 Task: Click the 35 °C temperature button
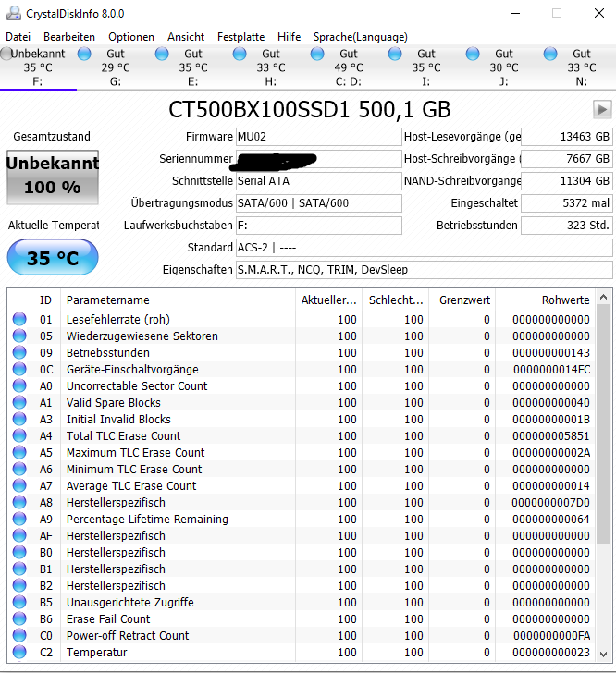(53, 258)
